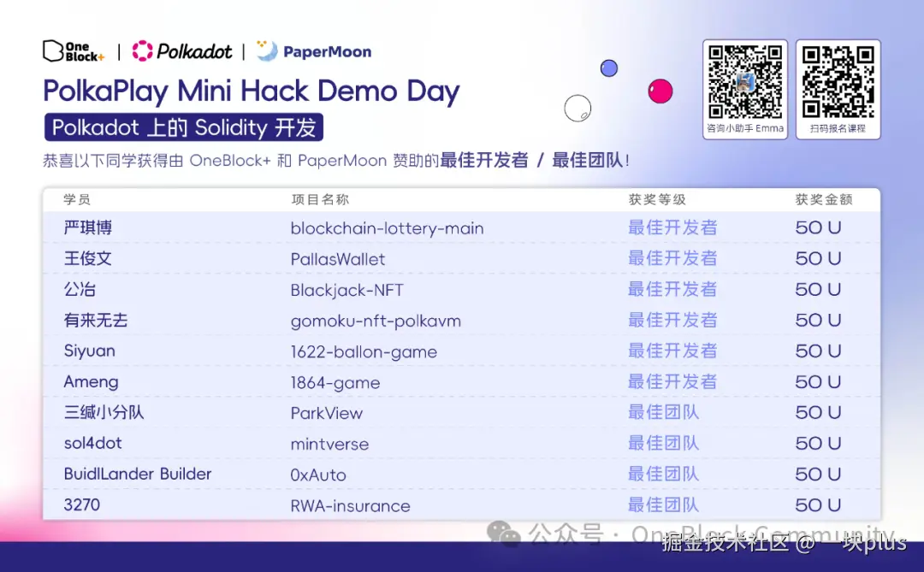Click project gomoku-nft-polkavm
Image resolution: width=924 pixels, height=572 pixels.
pyautogui.click(x=376, y=321)
